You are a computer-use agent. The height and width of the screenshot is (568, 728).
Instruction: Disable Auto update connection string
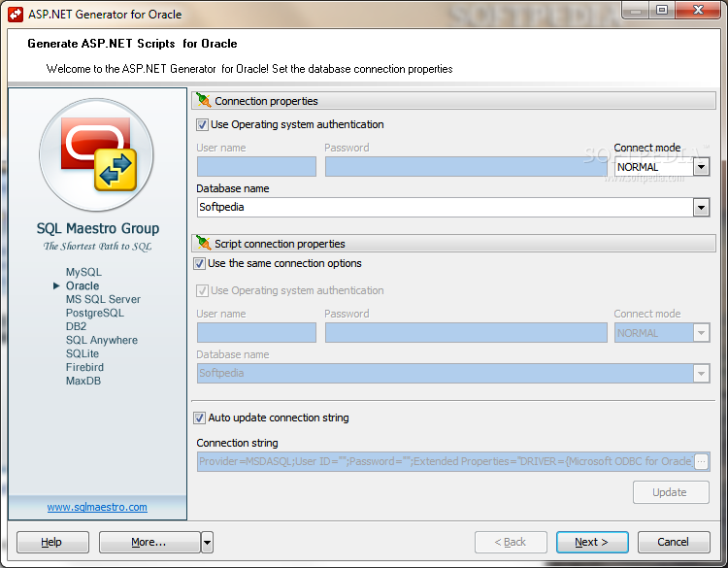(199, 418)
